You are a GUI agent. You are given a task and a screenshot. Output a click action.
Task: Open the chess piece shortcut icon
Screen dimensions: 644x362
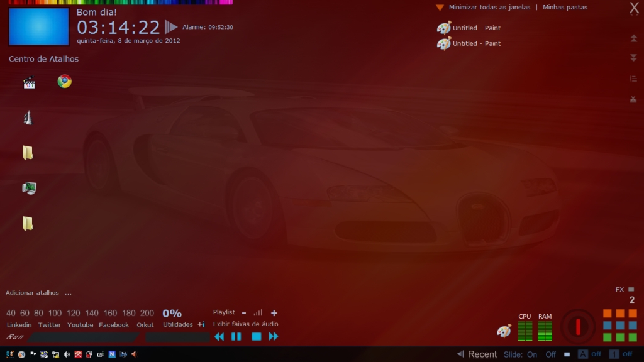(28, 118)
